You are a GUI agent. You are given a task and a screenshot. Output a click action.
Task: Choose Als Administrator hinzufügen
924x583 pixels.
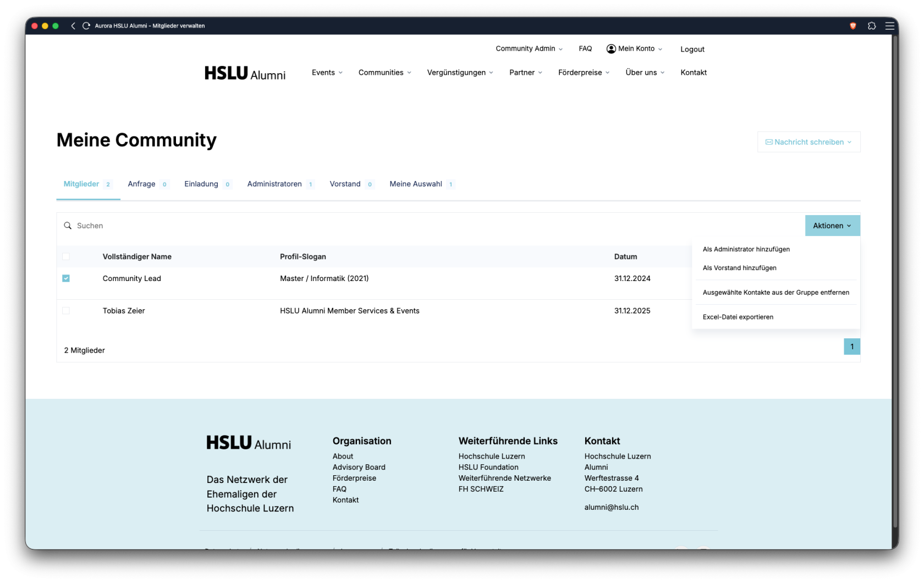[746, 249]
